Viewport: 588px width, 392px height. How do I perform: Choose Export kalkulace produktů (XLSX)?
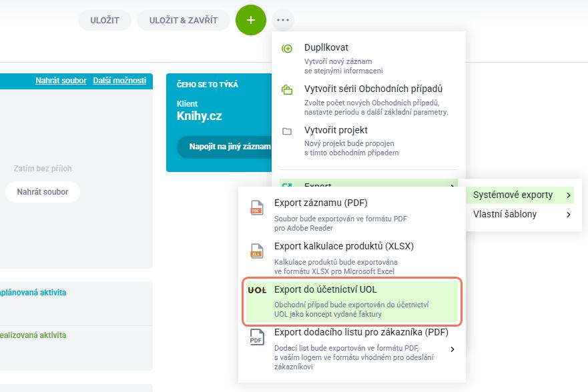click(x=352, y=259)
